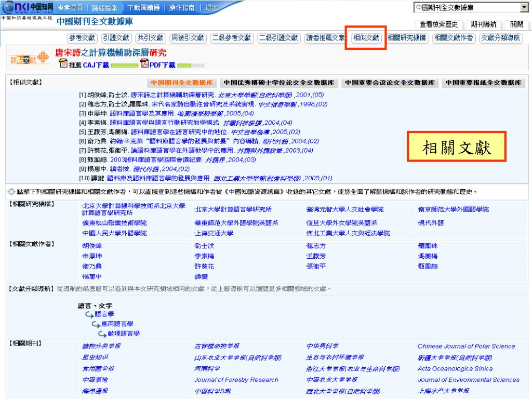The width and height of the screenshot is (532, 399).
Task: Open 操作指南 in top navigation
Action: (182, 7)
